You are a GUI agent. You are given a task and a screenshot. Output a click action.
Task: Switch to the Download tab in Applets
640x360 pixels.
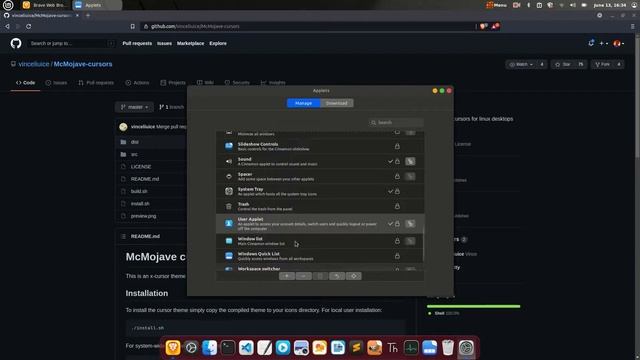[x=337, y=103]
